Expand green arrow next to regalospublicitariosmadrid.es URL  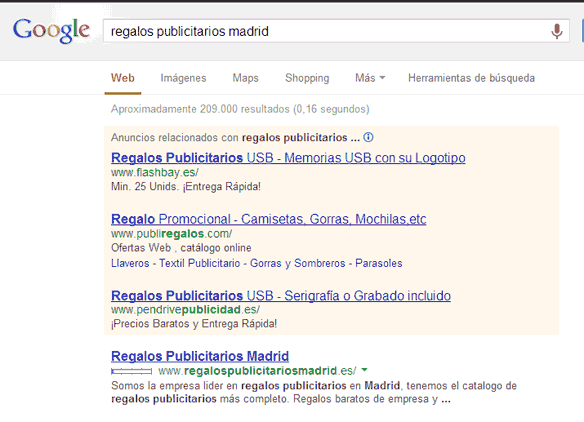[x=365, y=370]
